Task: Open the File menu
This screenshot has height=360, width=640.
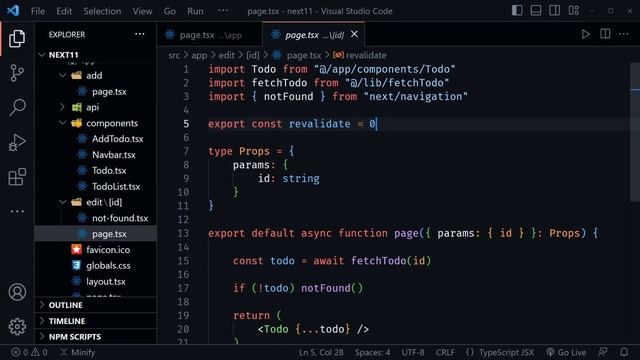Action: tap(38, 11)
